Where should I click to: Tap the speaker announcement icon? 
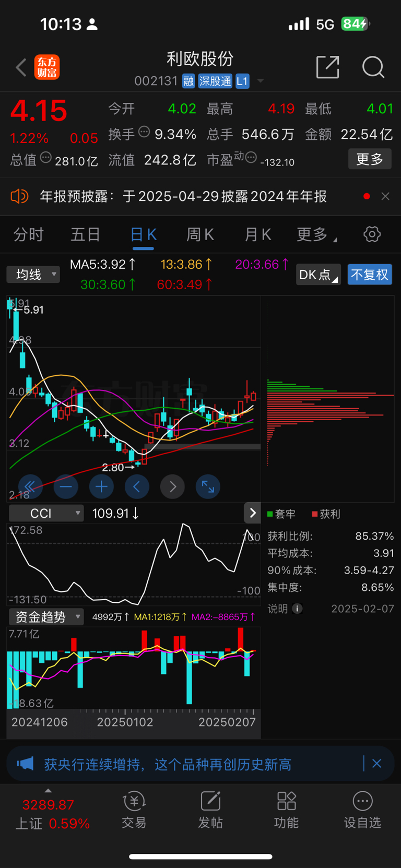tap(19, 196)
